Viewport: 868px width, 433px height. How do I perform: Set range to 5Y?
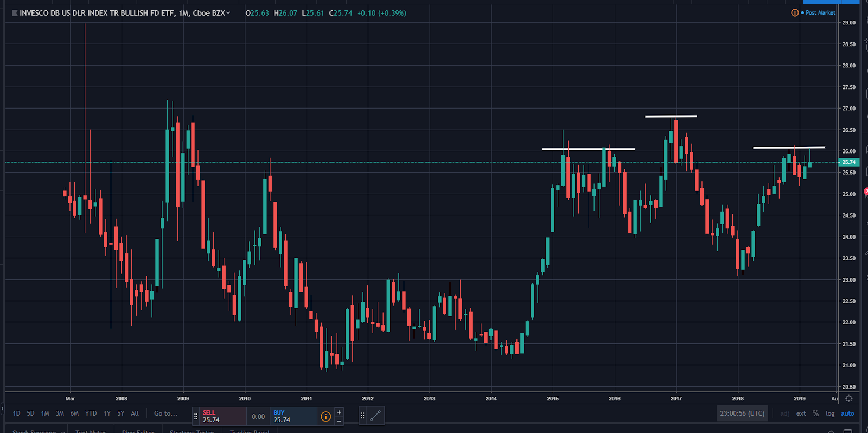coord(121,413)
